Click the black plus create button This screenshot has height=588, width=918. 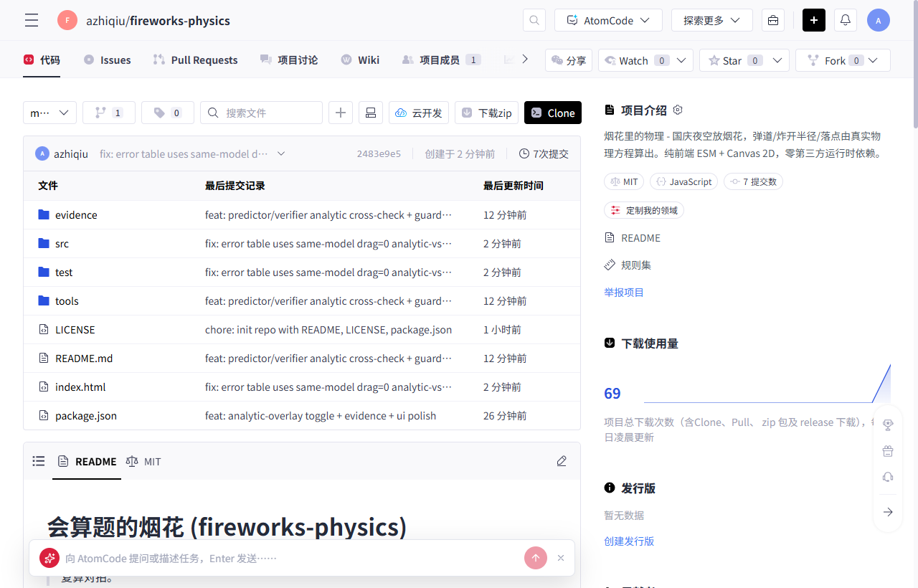point(814,20)
